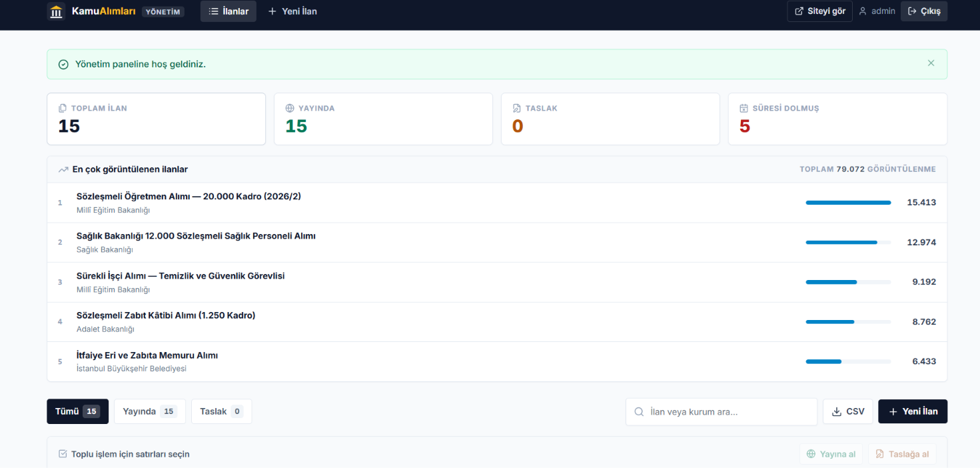Click the admin user icon

coord(863,11)
